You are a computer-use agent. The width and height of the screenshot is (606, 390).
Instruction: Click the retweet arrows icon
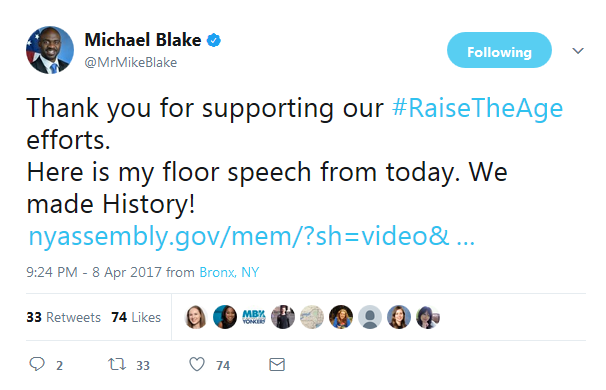[117, 364]
